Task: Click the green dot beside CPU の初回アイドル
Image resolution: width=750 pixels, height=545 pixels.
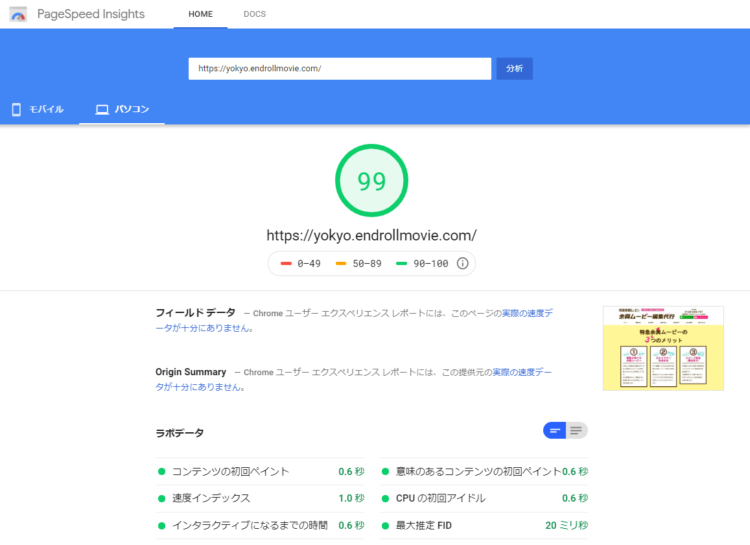Action: [x=385, y=499]
